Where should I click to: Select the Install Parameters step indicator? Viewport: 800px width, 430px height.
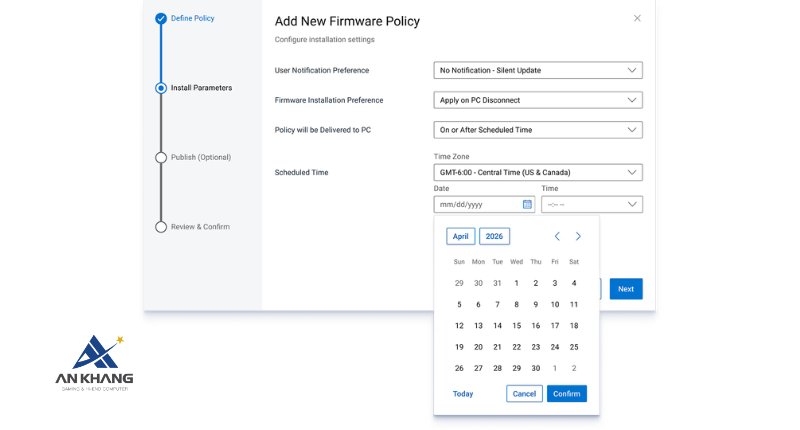click(161, 88)
